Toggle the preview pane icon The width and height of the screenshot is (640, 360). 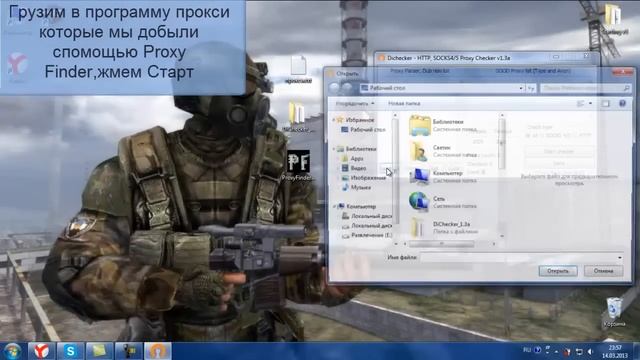point(606,104)
